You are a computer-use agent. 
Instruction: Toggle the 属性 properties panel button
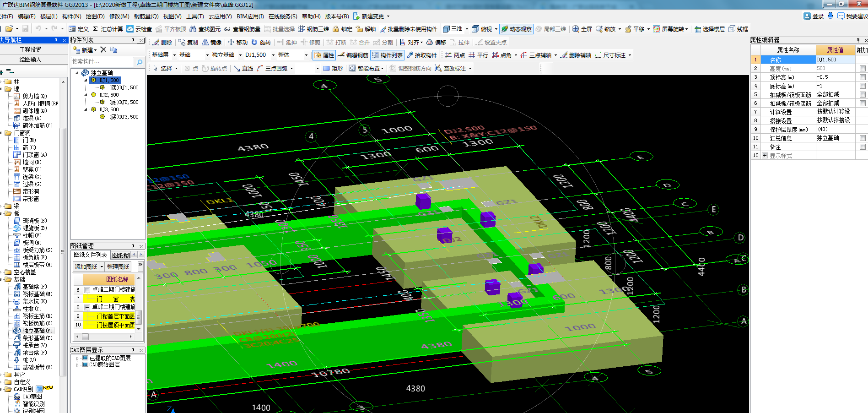click(x=324, y=55)
